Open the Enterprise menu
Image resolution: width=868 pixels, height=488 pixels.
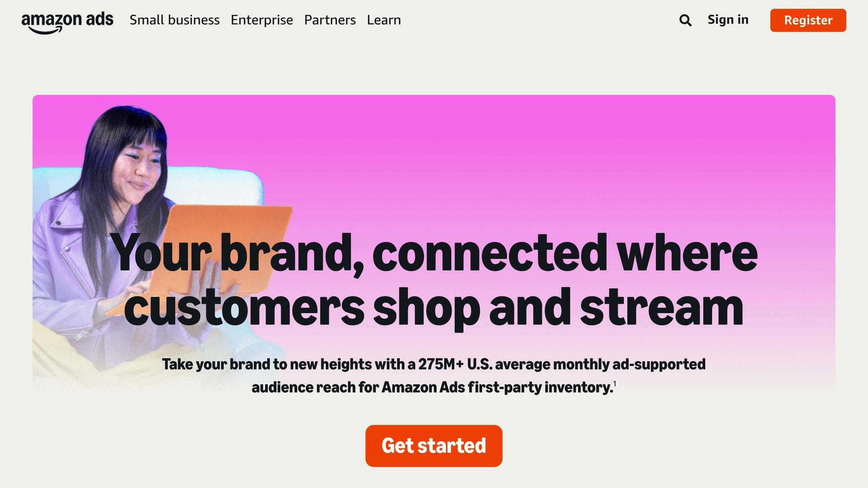262,19
